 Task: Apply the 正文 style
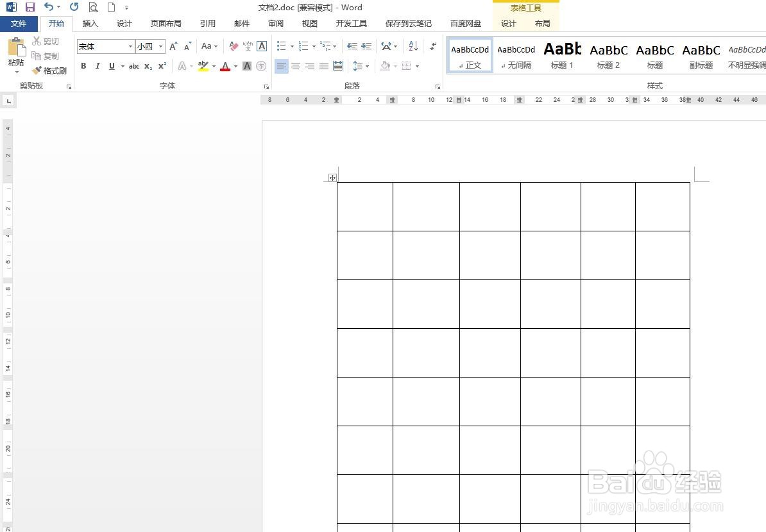tap(470, 55)
